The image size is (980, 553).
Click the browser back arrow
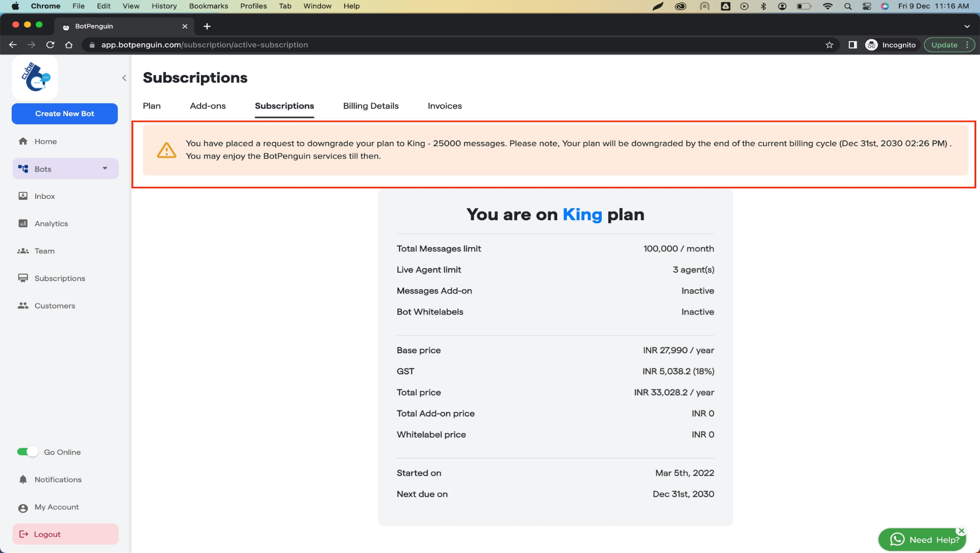click(13, 45)
